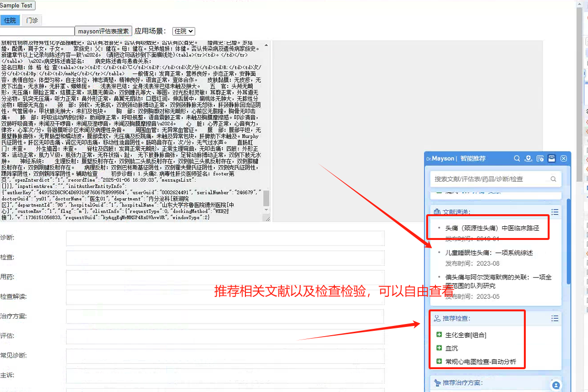Click the 评估 input field
588x392 pixels.
pos(225,337)
